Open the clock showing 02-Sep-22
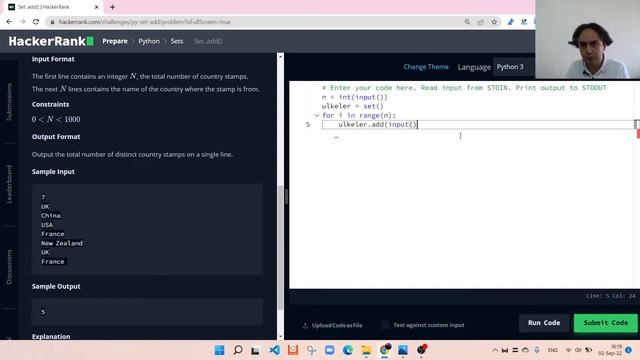The height and width of the screenshot is (360, 640). pos(610,350)
